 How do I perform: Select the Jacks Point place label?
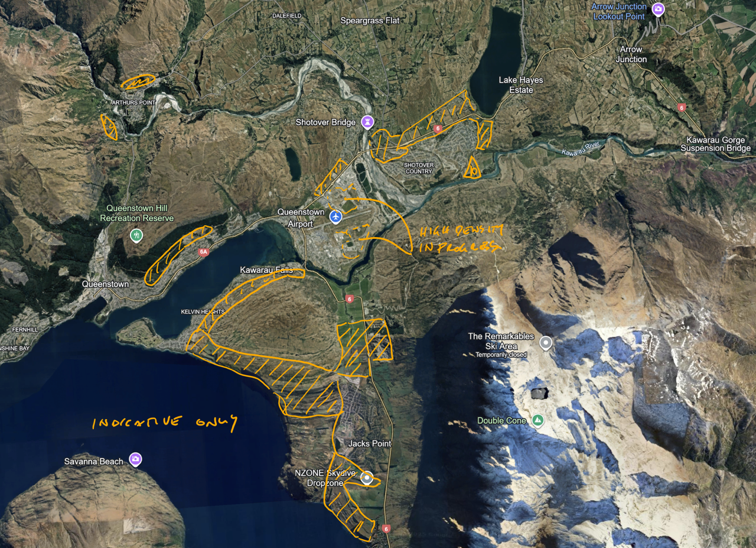(370, 443)
